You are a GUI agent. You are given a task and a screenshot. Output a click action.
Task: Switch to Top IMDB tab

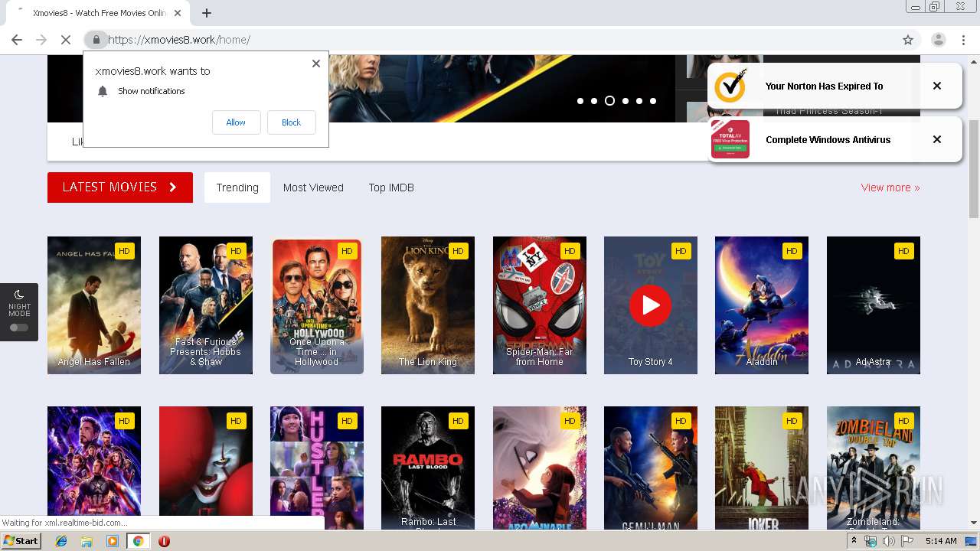(x=391, y=187)
